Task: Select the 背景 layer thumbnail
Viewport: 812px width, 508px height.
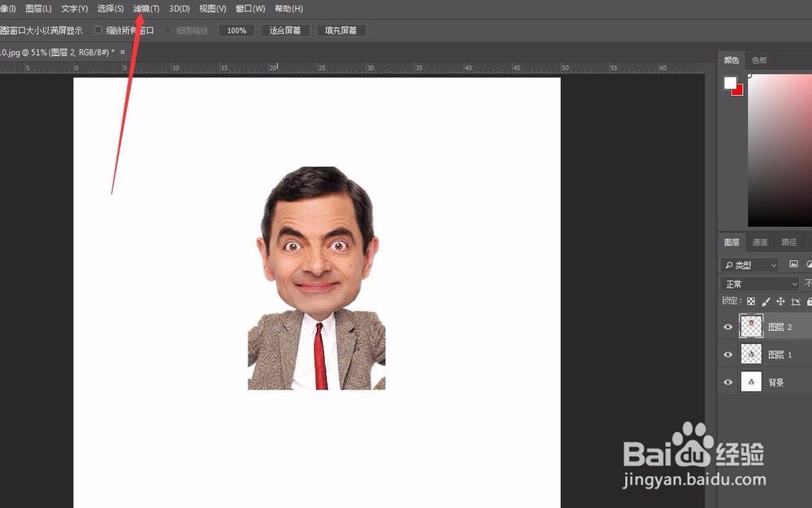Action: [751, 382]
